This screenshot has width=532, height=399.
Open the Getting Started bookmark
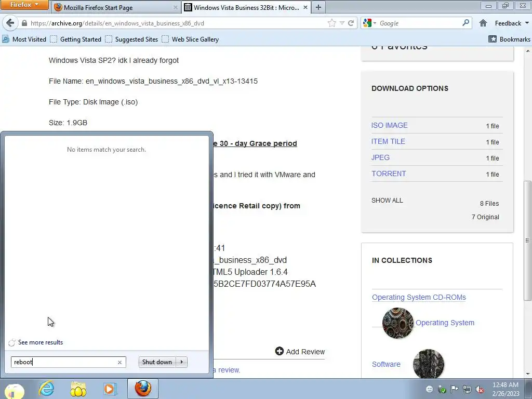click(76, 39)
